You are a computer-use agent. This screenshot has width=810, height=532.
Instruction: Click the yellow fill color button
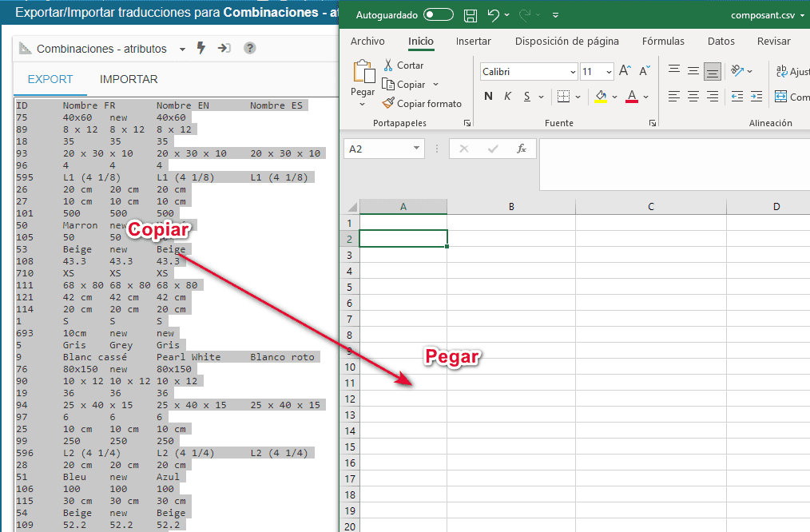(x=601, y=97)
